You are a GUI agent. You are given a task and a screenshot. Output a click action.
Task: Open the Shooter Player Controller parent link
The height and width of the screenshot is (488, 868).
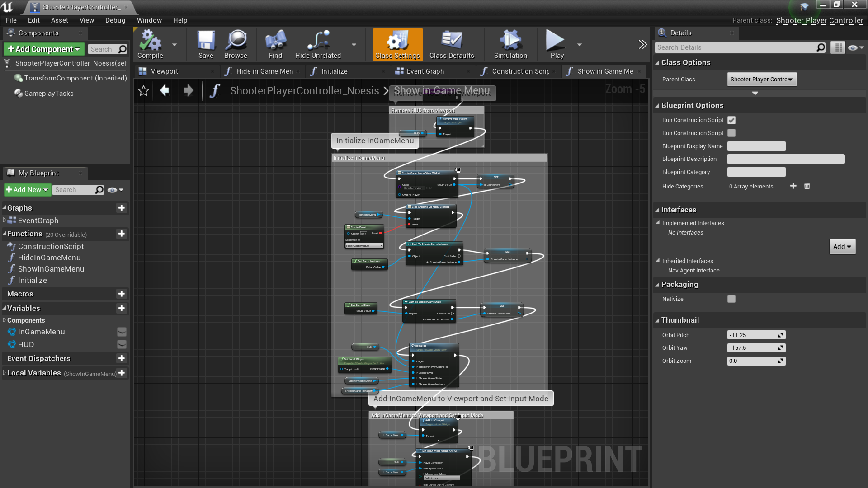tap(819, 20)
